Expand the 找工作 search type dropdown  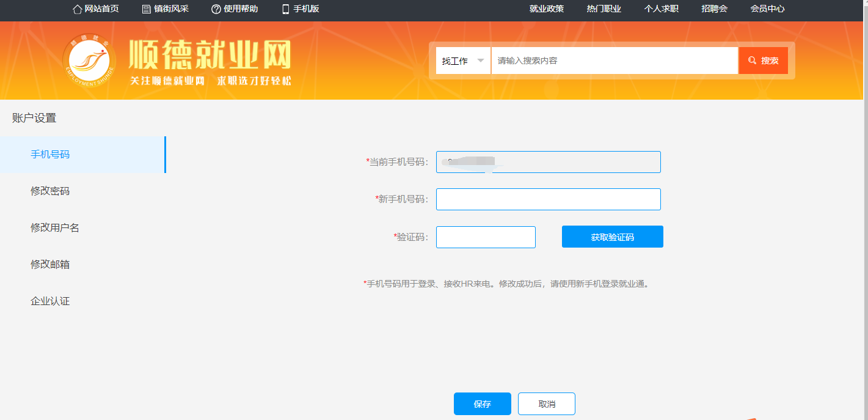(x=463, y=61)
